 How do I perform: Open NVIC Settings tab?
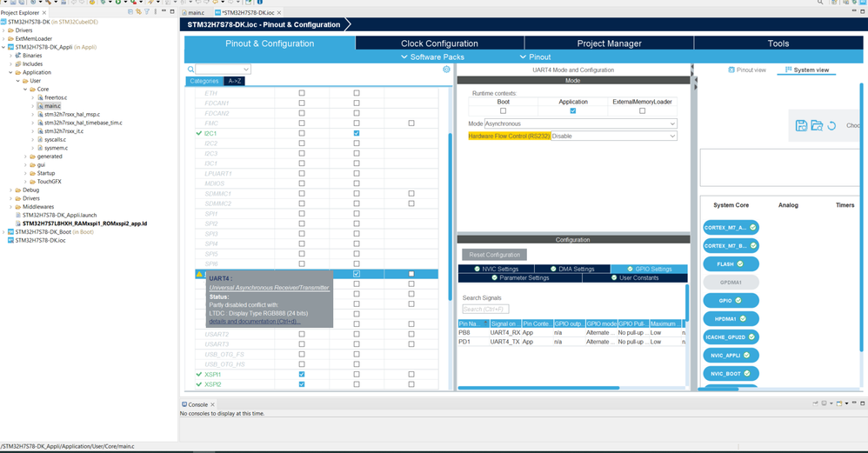(x=496, y=269)
